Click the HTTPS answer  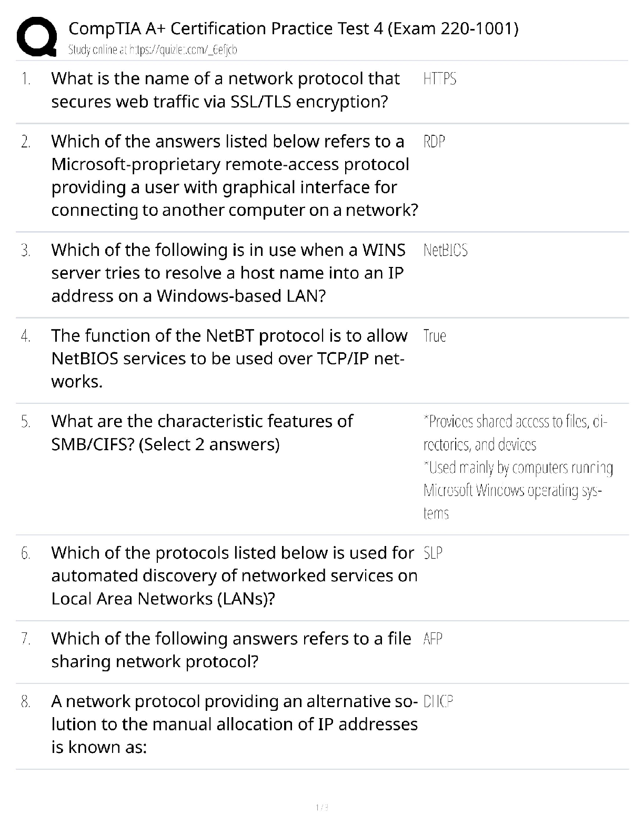[439, 79]
